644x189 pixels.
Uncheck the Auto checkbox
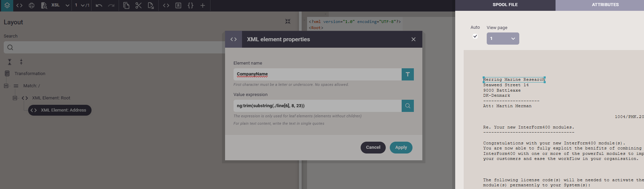[x=475, y=36]
